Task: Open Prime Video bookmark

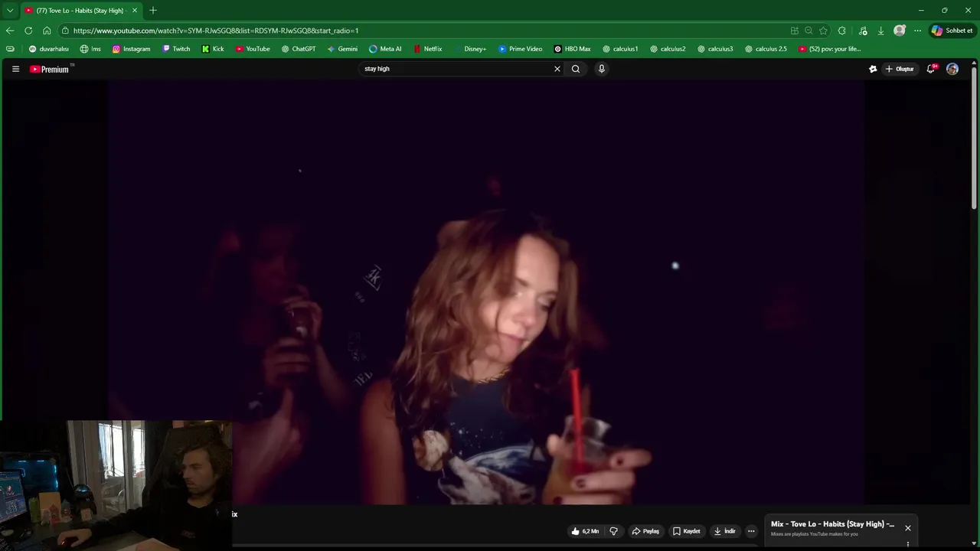Action: (x=520, y=49)
